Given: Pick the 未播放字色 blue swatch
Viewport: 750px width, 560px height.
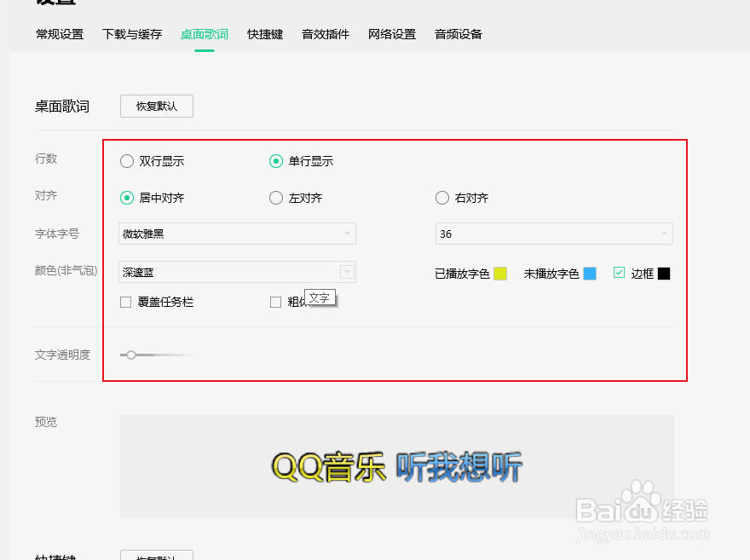Looking at the screenshot, I should pos(590,274).
